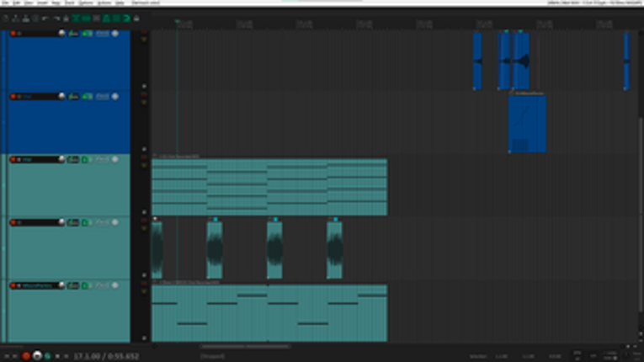Arm the second blue track for recording

[x=13, y=97]
